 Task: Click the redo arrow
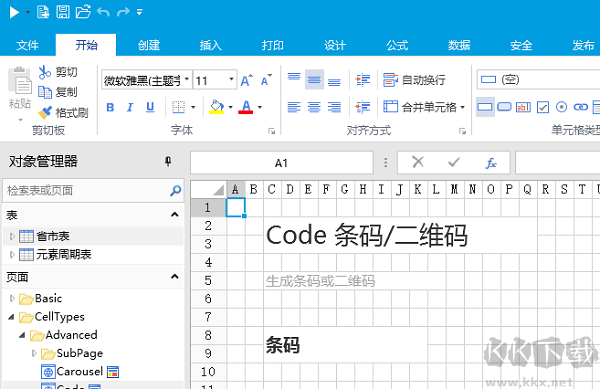coord(123,12)
